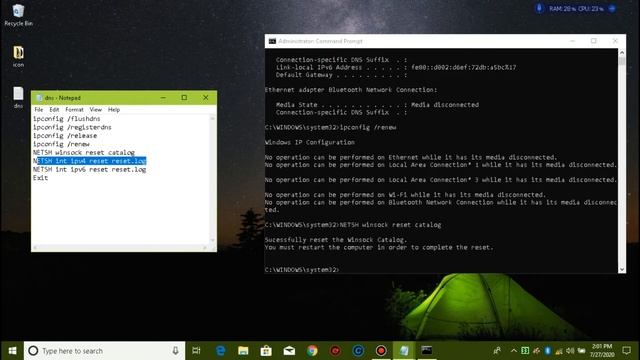Click the RAM and CPU usage widget
The width and height of the screenshot is (640, 360).
[576, 9]
